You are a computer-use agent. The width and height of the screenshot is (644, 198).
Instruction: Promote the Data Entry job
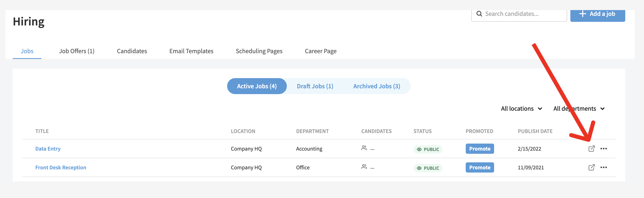click(479, 149)
